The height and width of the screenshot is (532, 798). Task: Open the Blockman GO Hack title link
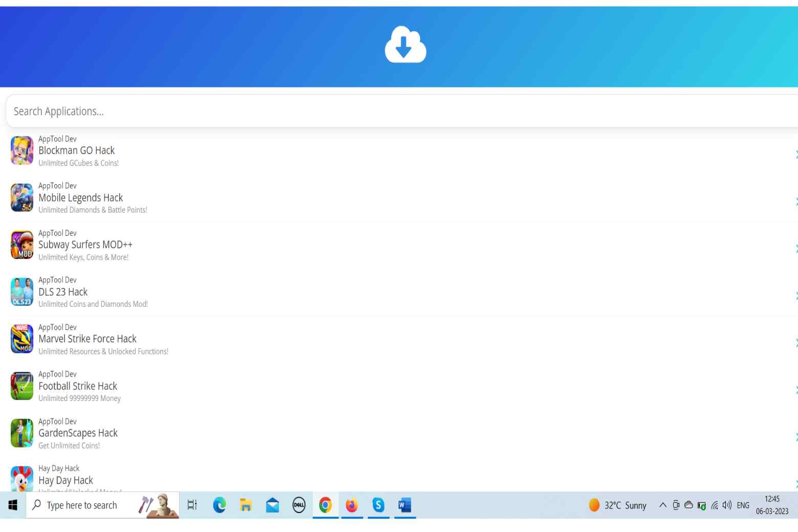click(76, 150)
